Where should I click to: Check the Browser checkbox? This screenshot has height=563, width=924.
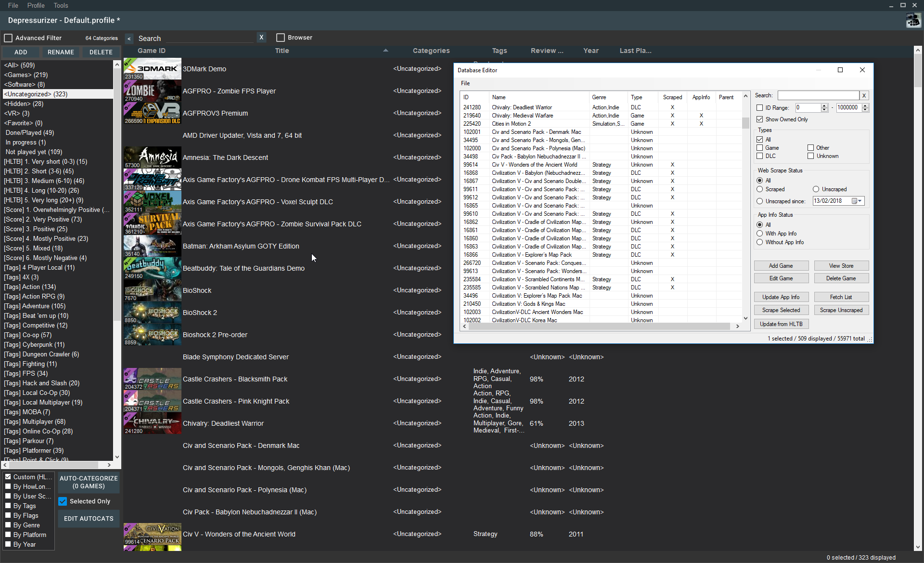pos(280,37)
